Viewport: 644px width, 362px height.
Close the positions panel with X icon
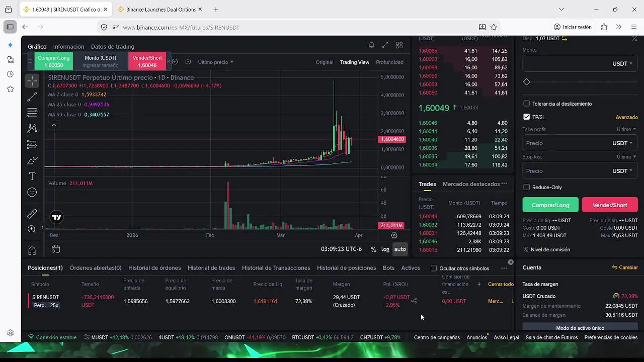tap(511, 262)
